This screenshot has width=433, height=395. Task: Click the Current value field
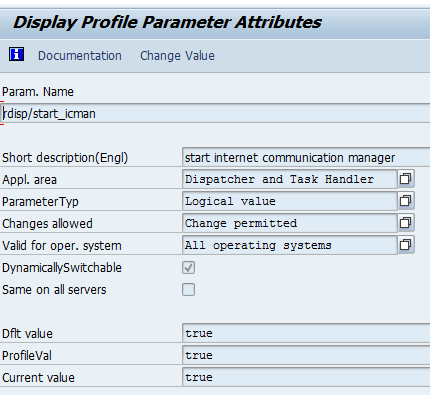[306, 377]
